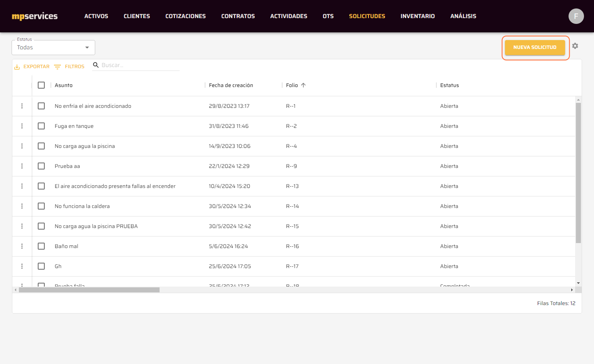
Task: Sort by the Asunto column header
Action: coord(64,85)
